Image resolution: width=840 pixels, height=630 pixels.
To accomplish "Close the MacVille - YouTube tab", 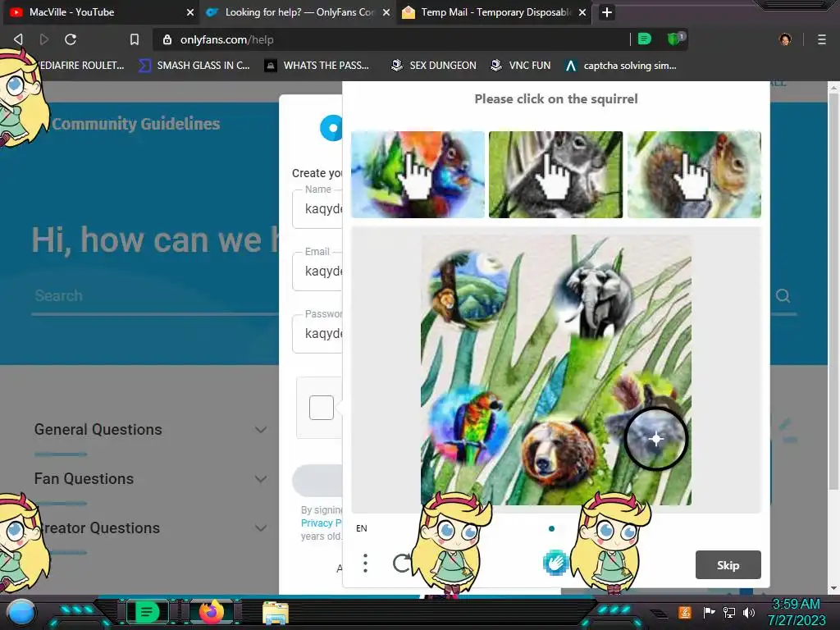I will [x=189, y=12].
